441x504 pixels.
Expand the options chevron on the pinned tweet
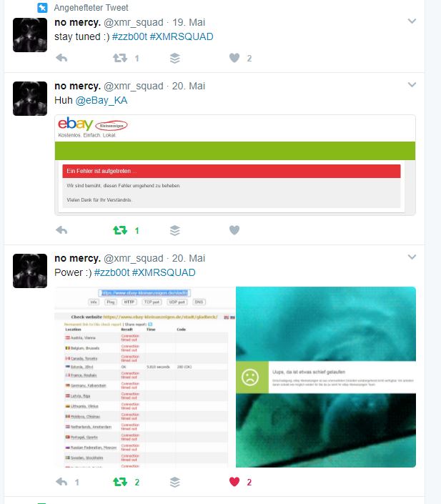(x=412, y=21)
